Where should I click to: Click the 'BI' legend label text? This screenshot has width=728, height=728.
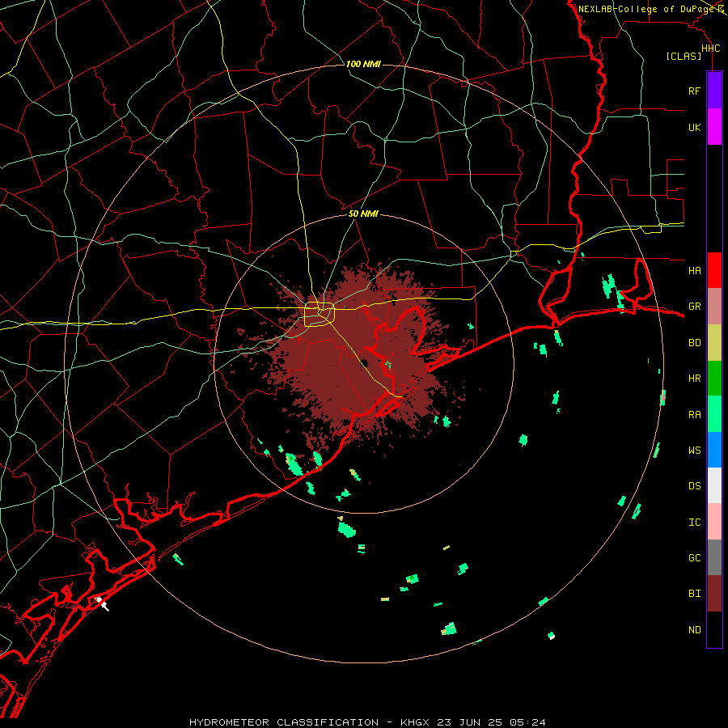pyautogui.click(x=694, y=594)
